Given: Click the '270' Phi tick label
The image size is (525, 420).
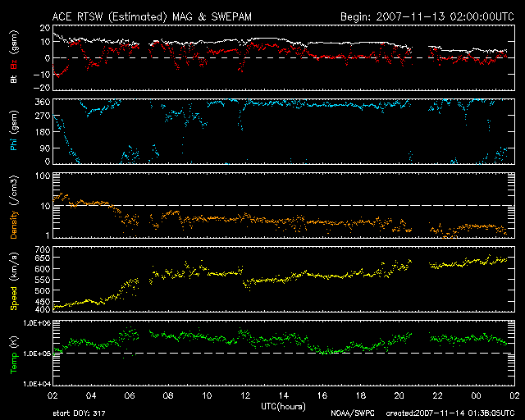Looking at the screenshot, I should [x=42, y=116].
